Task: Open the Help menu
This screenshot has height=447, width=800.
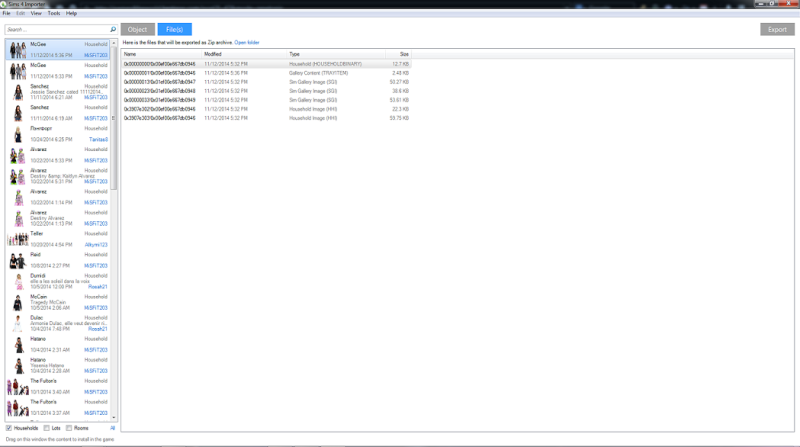Action: (71, 13)
